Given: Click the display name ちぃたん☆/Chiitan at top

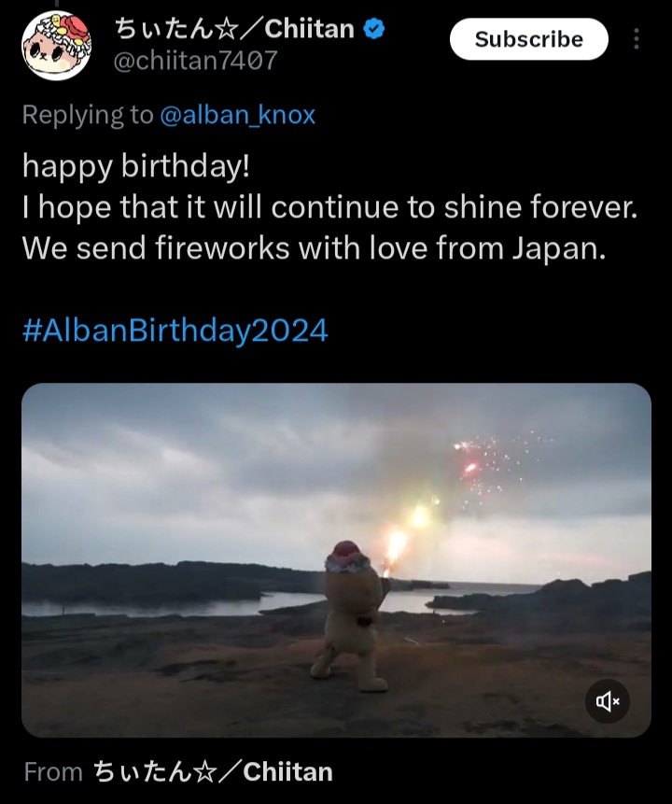Looking at the screenshot, I should (233, 29).
